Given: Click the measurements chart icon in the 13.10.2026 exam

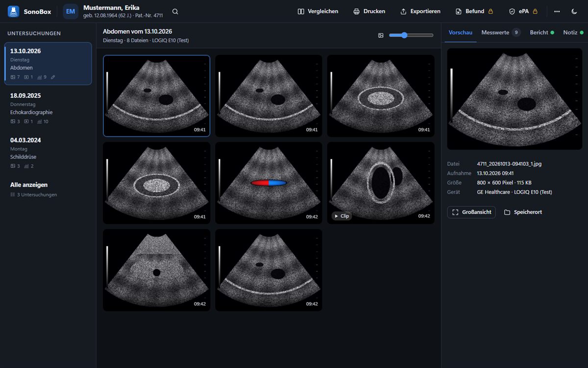Looking at the screenshot, I should pos(40,77).
